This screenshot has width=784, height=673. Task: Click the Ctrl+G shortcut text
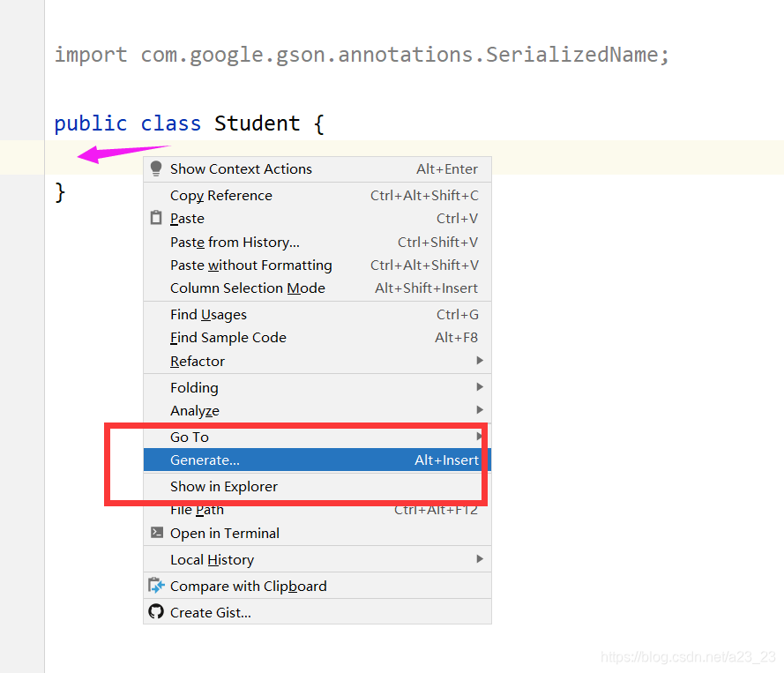(457, 315)
